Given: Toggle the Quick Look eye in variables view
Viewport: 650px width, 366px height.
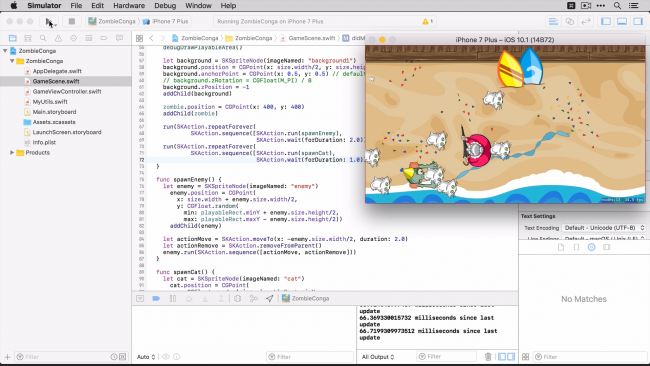Looking at the screenshot, I should tap(166, 356).
